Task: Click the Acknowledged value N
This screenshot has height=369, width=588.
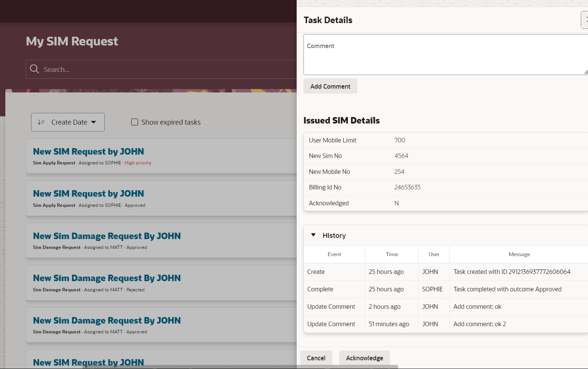Action: [x=396, y=203]
